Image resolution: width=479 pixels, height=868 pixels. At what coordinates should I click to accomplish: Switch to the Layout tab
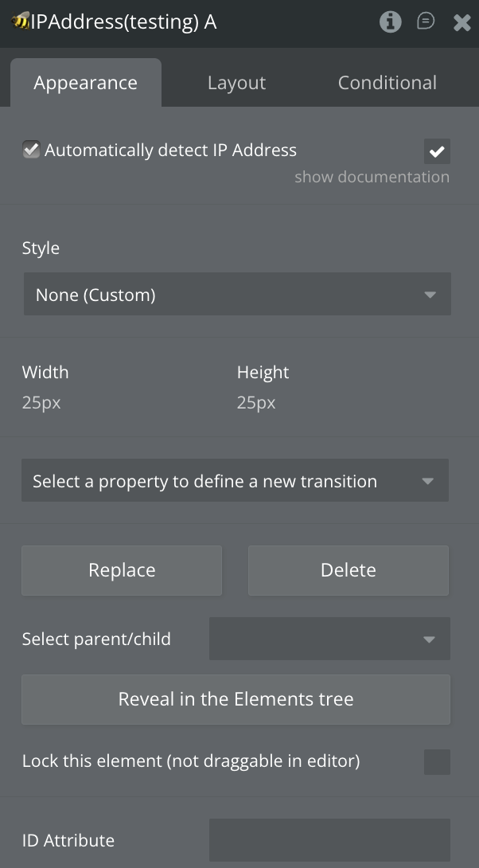[236, 83]
